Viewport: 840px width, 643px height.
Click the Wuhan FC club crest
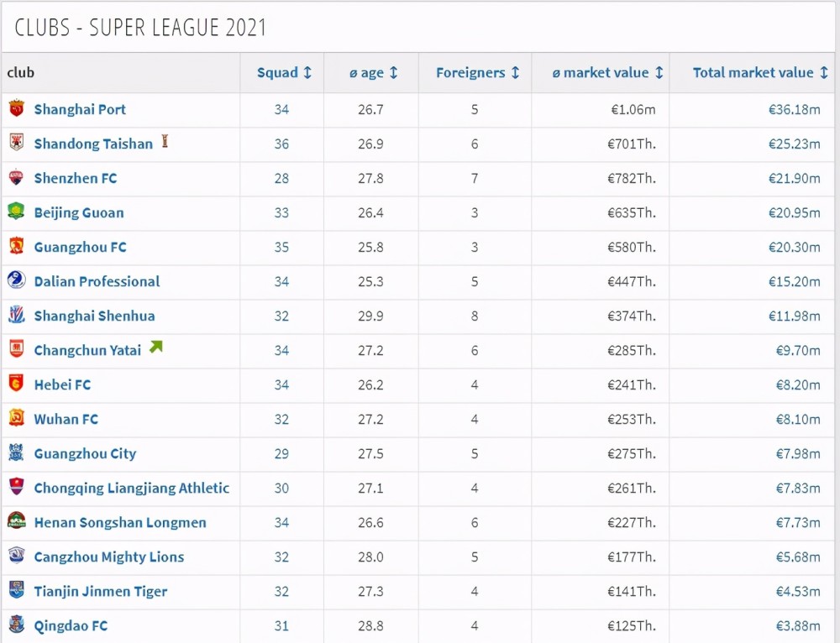click(17, 417)
